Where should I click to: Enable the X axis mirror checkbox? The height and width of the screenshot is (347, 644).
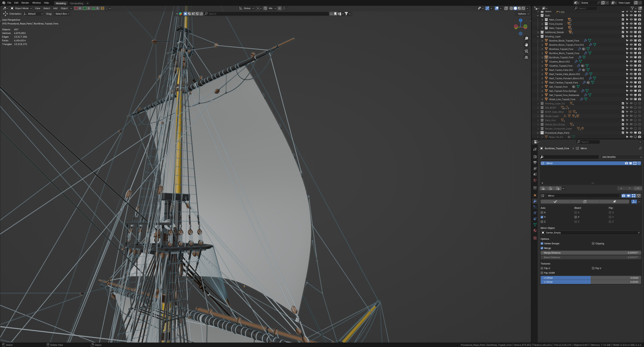(542, 213)
